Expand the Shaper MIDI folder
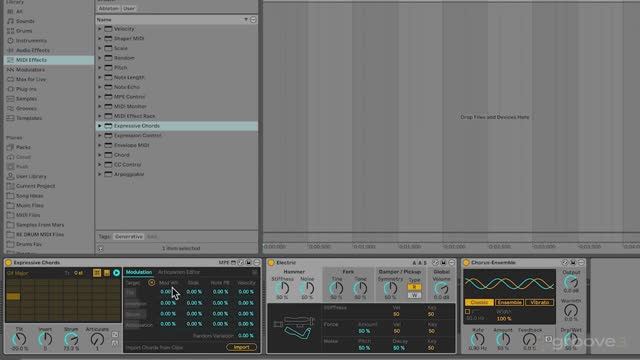This screenshot has width=640, height=360. [100, 38]
